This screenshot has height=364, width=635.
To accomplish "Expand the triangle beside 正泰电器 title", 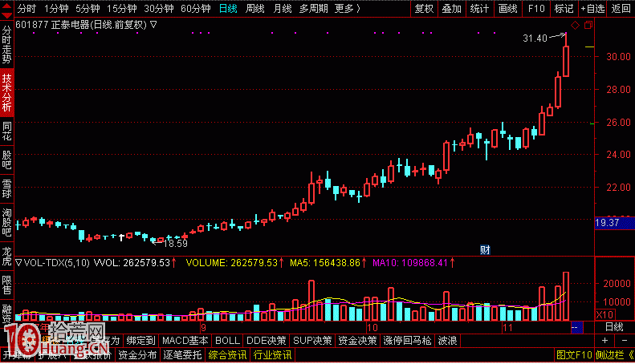I will tap(153, 25).
